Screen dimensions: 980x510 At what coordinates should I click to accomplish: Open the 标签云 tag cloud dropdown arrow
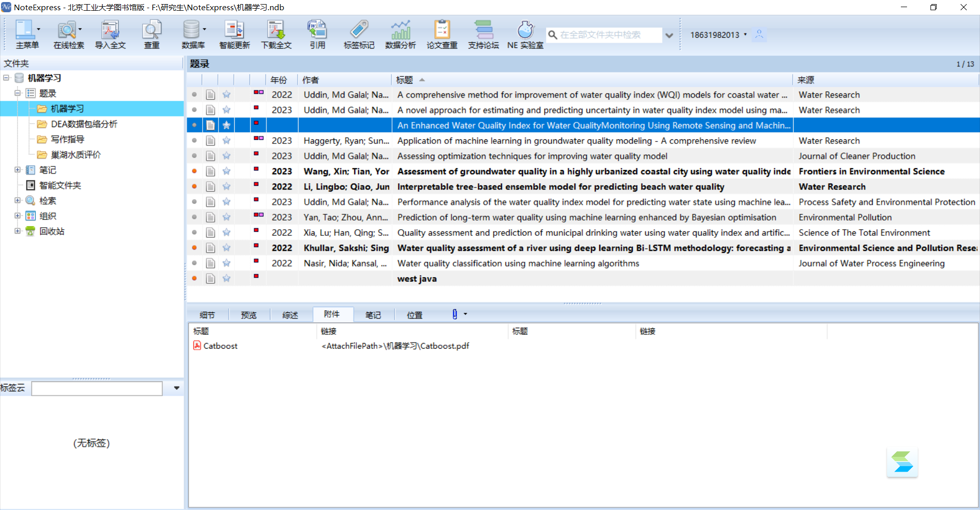(176, 388)
